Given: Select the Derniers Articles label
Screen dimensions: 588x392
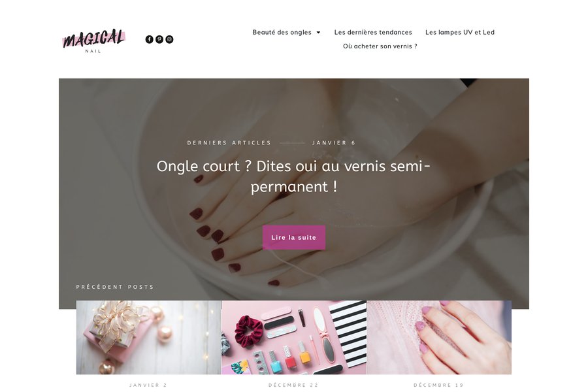Looking at the screenshot, I should pos(229,142).
